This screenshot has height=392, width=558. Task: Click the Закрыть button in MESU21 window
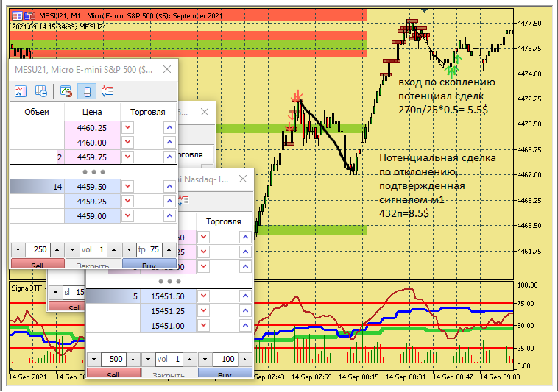93,264
